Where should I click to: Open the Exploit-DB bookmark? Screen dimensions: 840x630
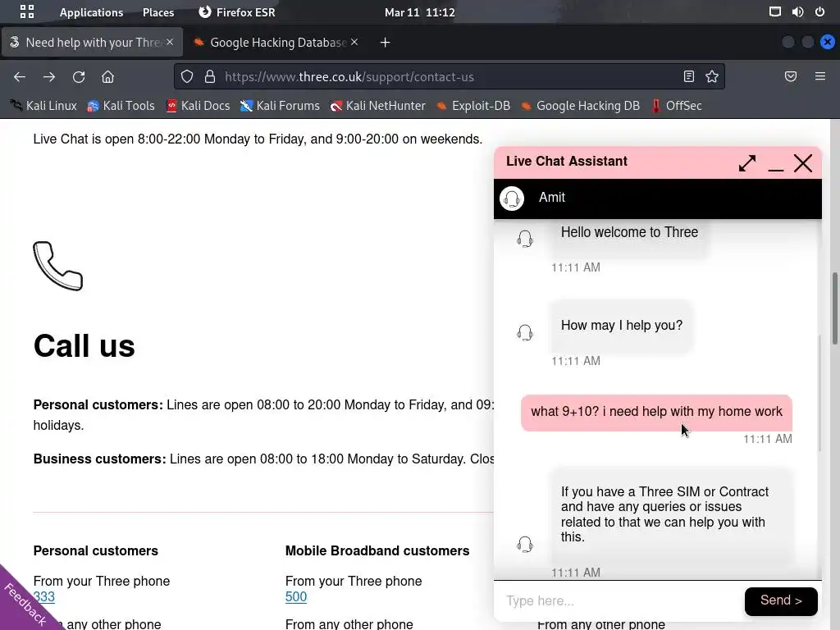[473, 106]
